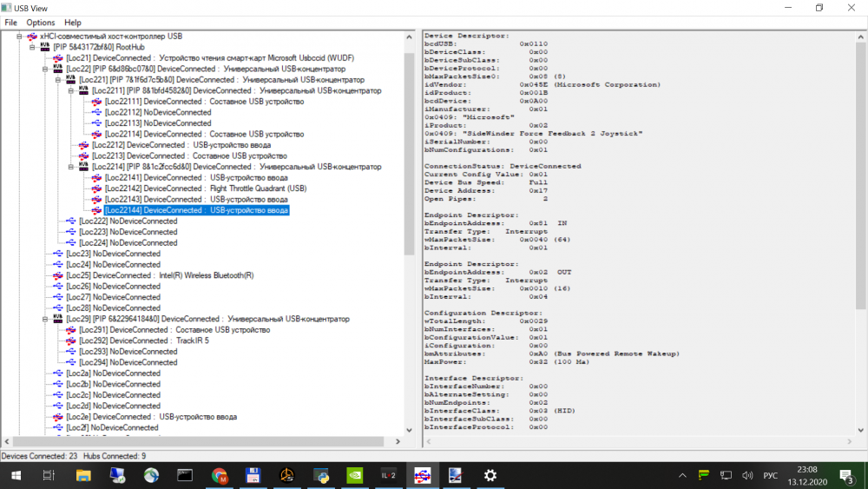Collapse the Loc221 hub branch

tap(58, 80)
